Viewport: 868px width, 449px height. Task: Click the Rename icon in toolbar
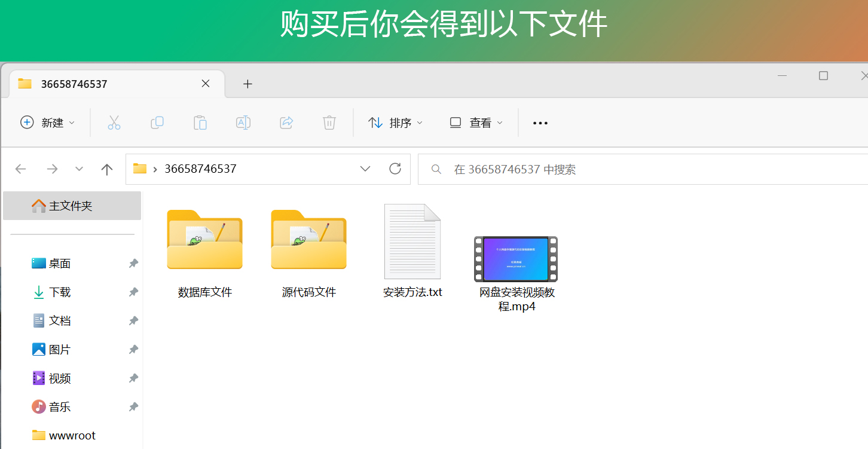[243, 123]
